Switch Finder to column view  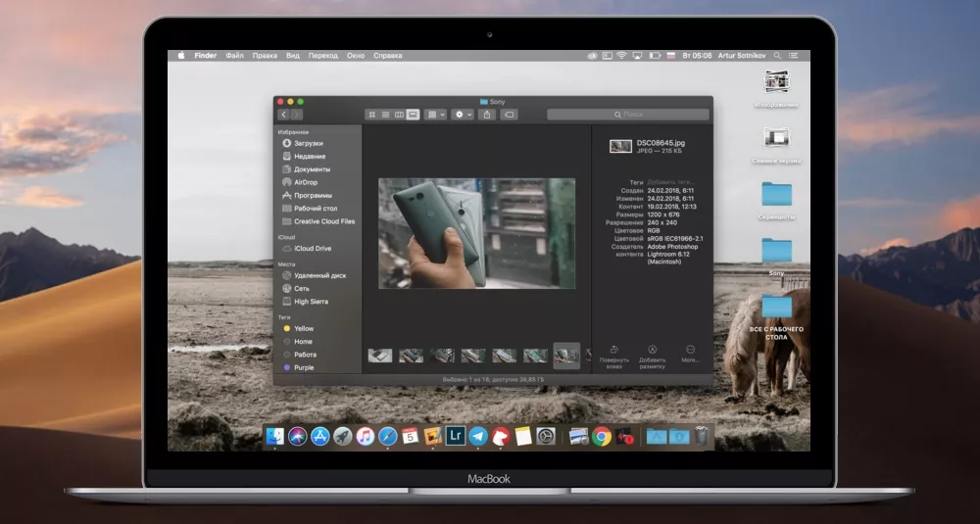pos(399,115)
